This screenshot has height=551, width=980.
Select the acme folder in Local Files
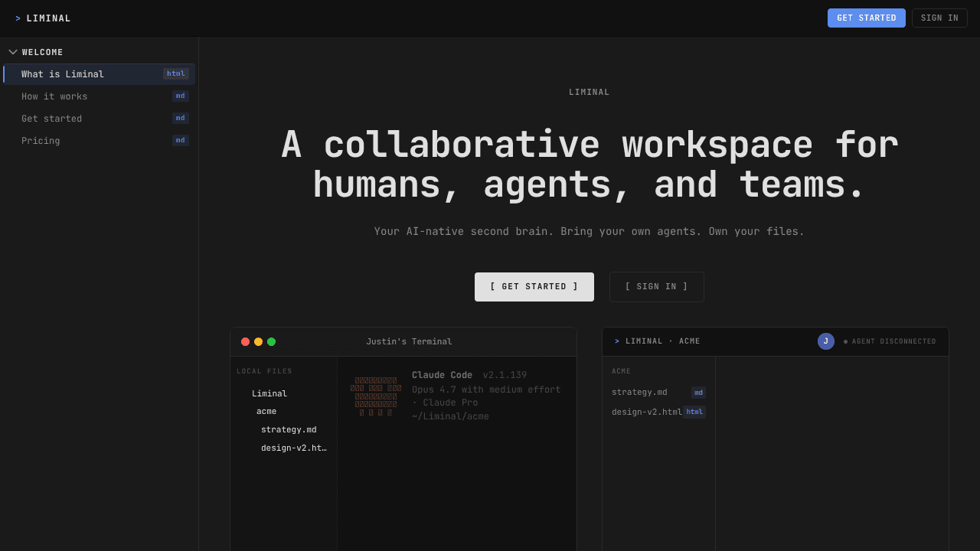(x=266, y=412)
